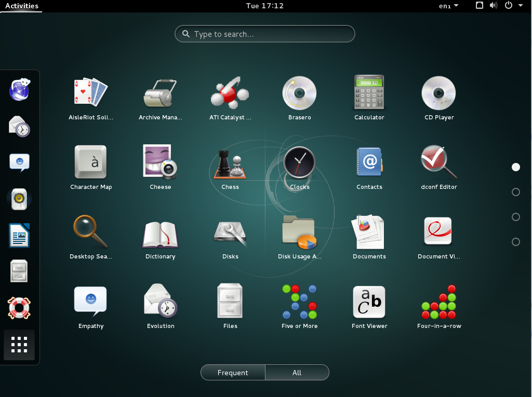This screenshot has height=397, width=532.
Task: Select first app page indicator
Action: point(516,167)
